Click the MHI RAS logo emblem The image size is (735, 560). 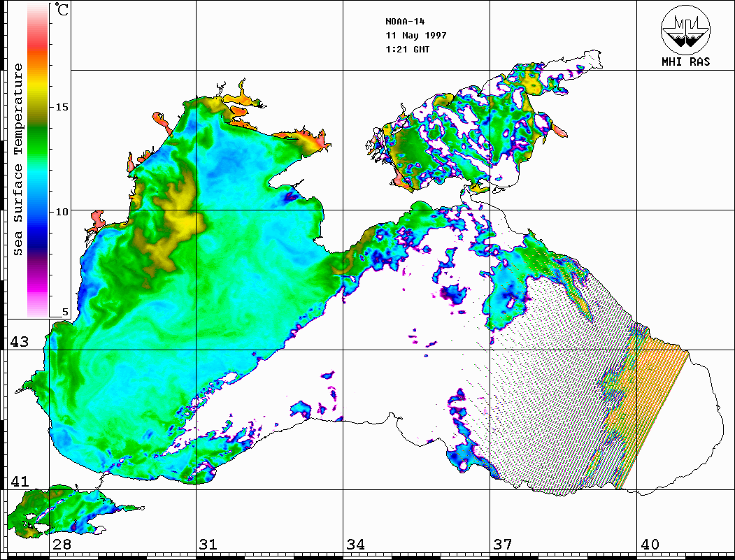pyautogui.click(x=685, y=29)
